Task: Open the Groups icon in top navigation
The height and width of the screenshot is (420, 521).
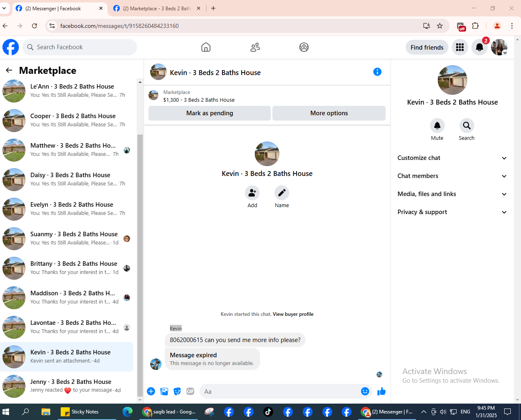Action: (x=304, y=47)
